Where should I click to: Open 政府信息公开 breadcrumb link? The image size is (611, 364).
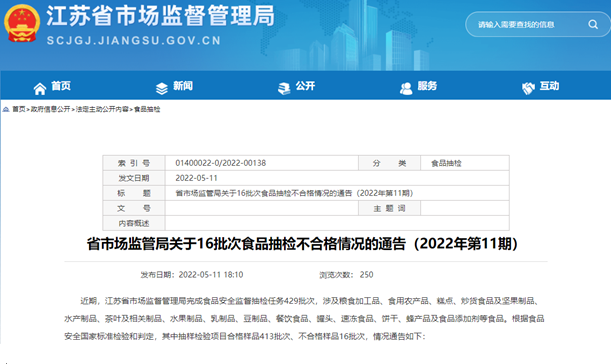[50, 109]
